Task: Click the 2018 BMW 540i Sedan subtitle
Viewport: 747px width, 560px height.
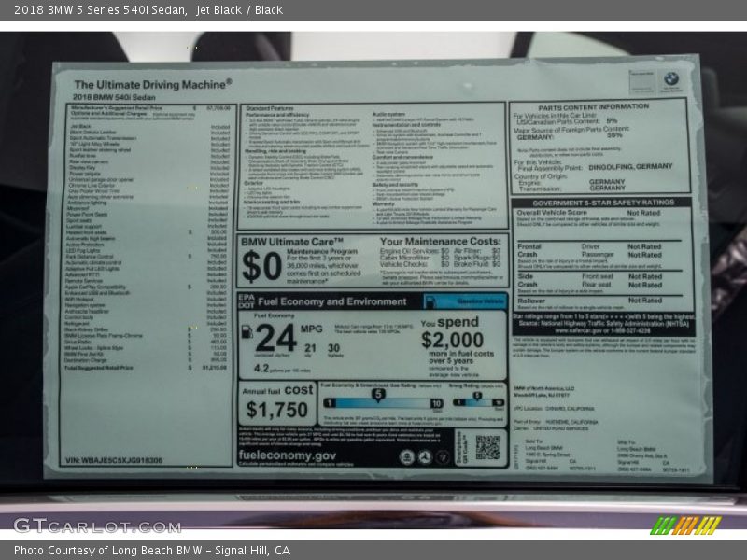Action: click(x=114, y=97)
